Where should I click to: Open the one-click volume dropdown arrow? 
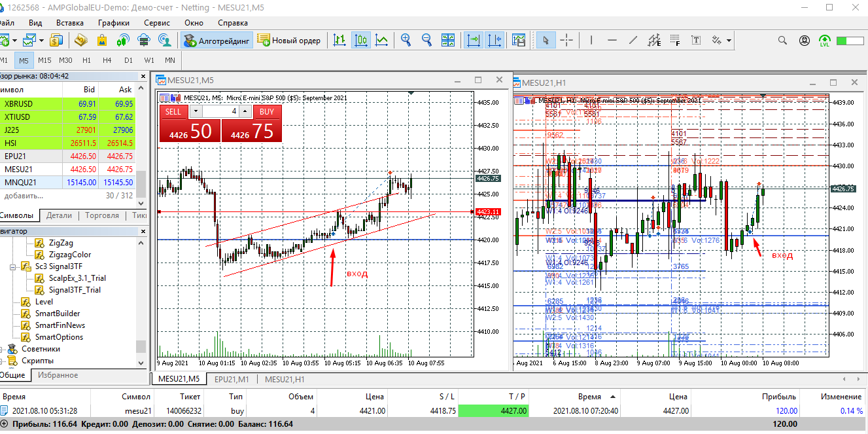[195, 112]
